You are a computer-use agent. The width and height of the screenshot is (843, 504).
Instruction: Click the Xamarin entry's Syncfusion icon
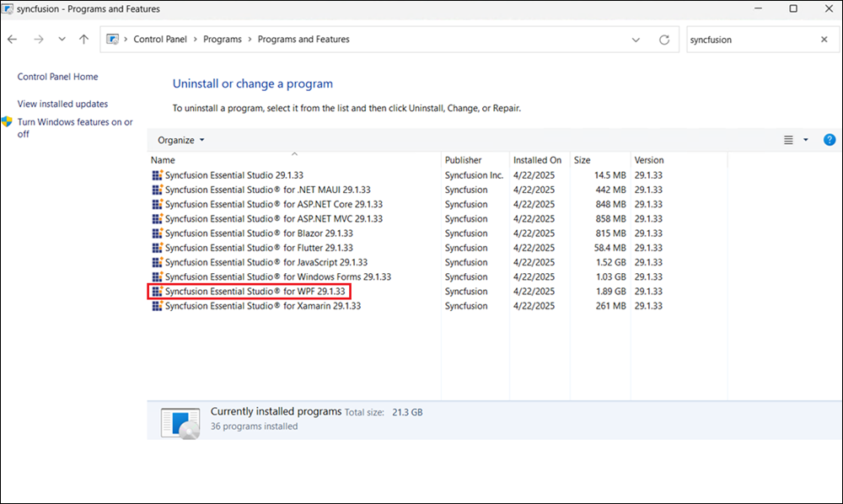click(x=157, y=306)
